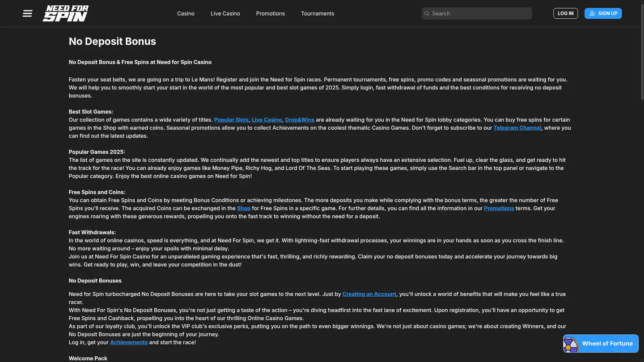Open the Casino menu item
This screenshot has width=644, height=362.
tap(186, 13)
